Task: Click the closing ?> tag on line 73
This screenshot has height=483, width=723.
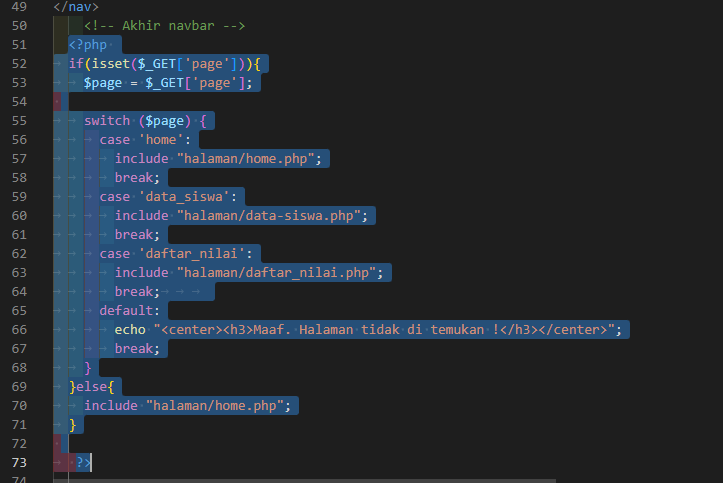Action: tap(83, 462)
